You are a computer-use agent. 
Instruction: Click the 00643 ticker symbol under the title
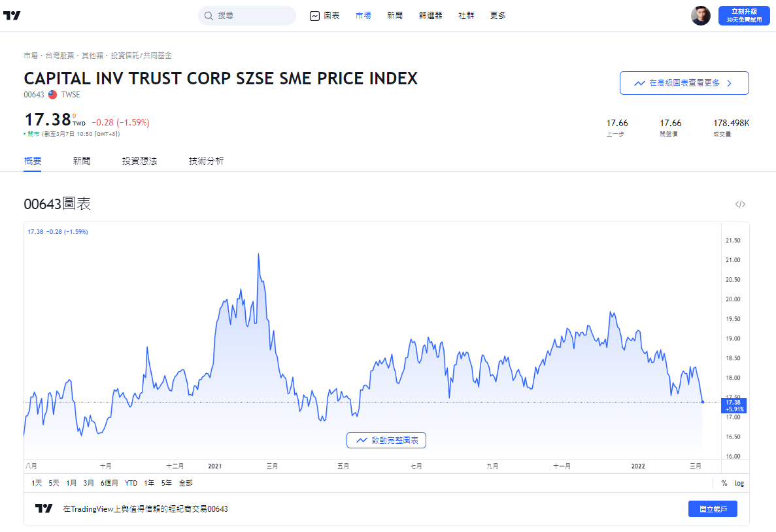33,95
